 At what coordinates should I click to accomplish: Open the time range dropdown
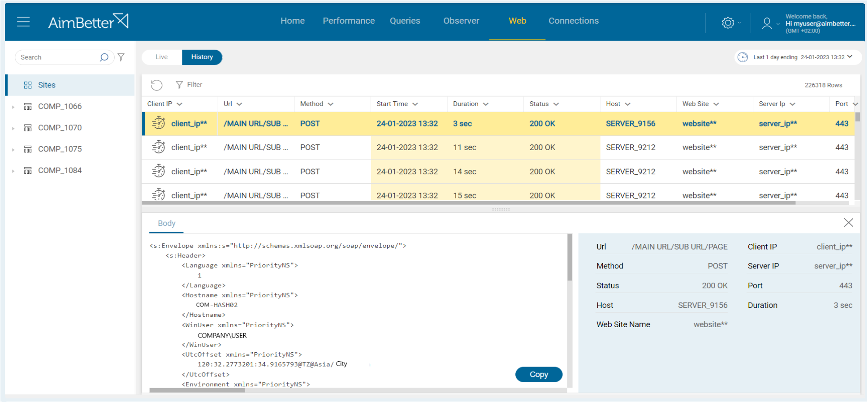click(850, 57)
